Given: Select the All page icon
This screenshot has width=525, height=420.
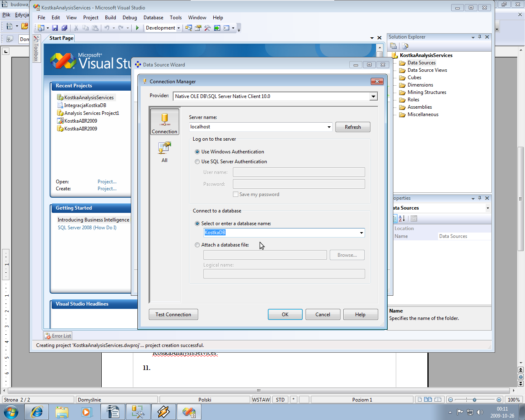Looking at the screenshot, I should (x=164, y=152).
